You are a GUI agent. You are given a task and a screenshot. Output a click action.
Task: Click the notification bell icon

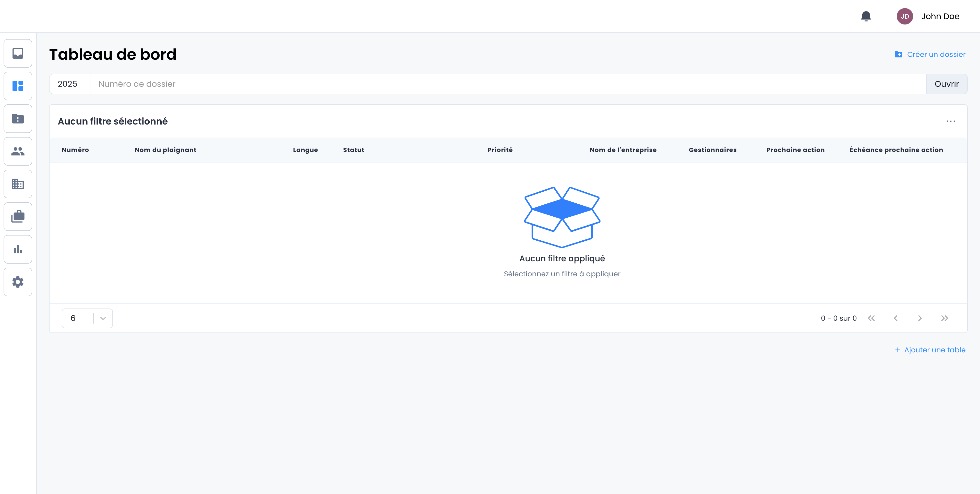tap(866, 16)
